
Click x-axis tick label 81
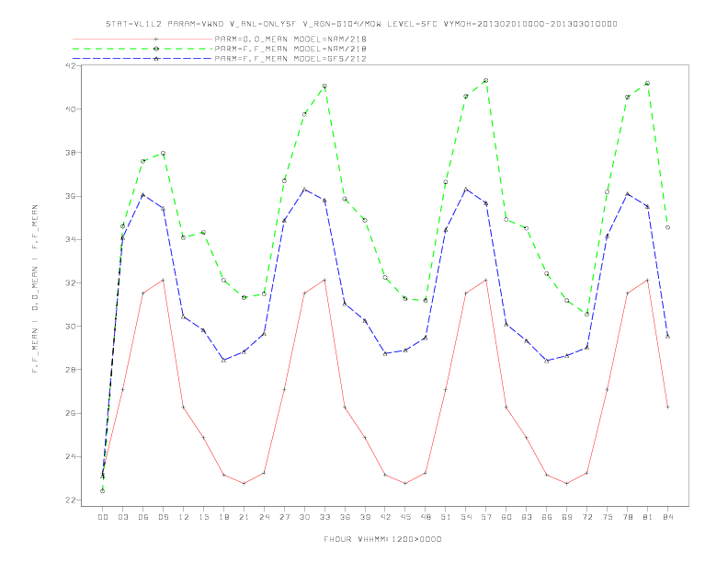tap(648, 517)
